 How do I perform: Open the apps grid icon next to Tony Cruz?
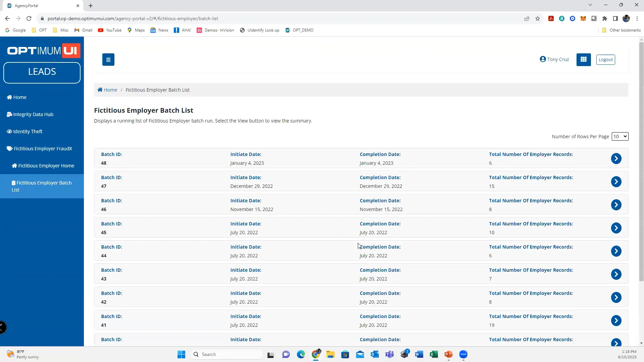[x=584, y=59]
